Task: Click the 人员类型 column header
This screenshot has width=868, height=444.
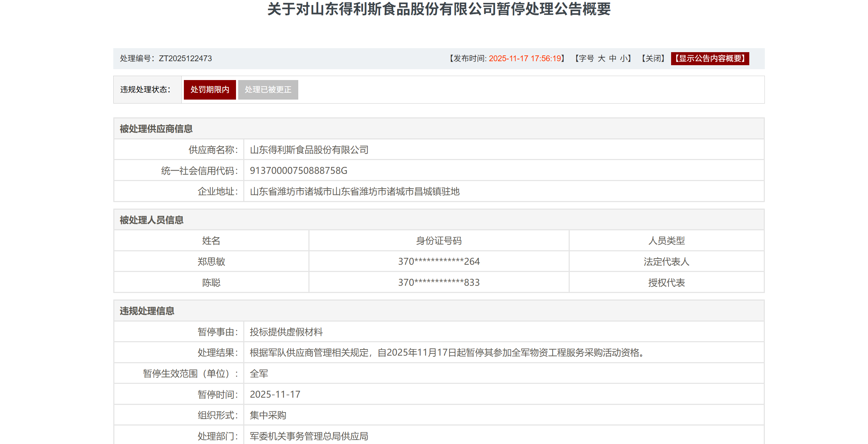Action: (x=666, y=241)
